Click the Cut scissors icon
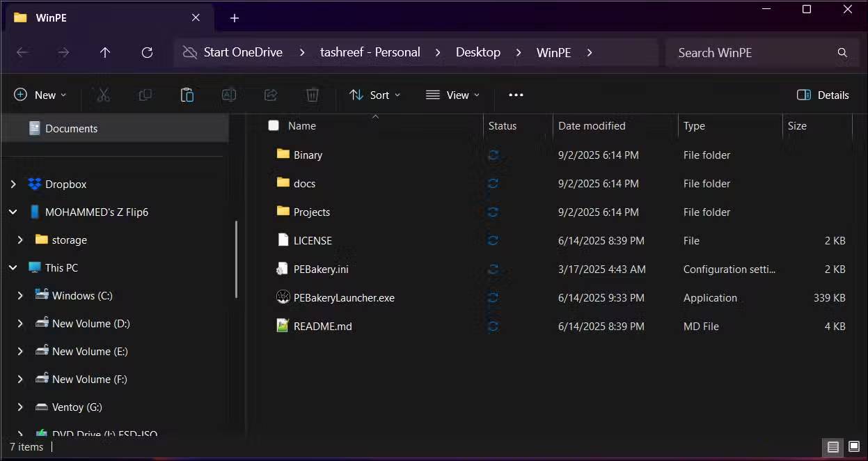The width and height of the screenshot is (868, 461). (104, 95)
